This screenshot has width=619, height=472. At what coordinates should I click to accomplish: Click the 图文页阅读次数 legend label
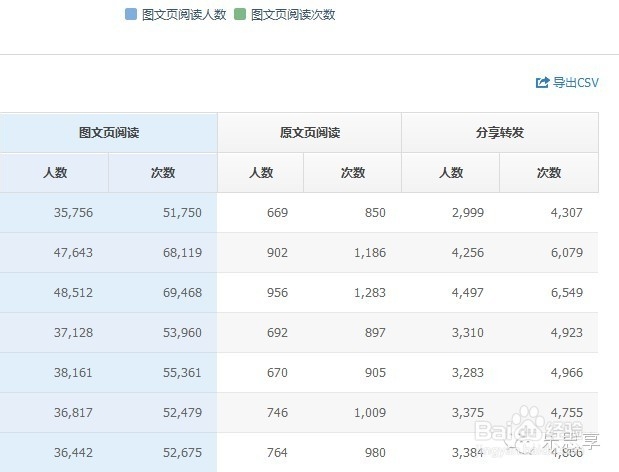[x=293, y=15]
